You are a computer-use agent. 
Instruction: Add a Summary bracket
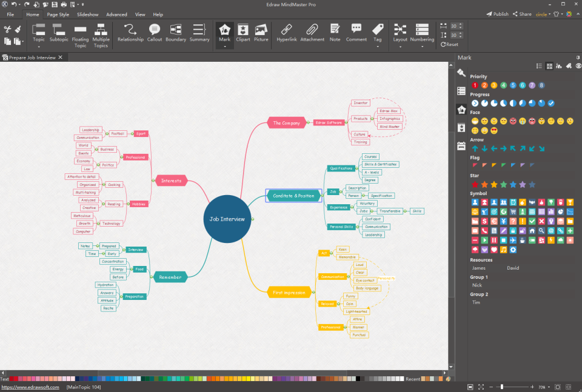(x=199, y=33)
